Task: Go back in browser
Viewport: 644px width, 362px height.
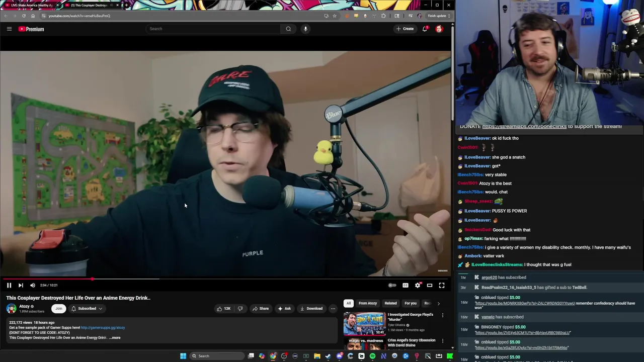Action: [6, 16]
